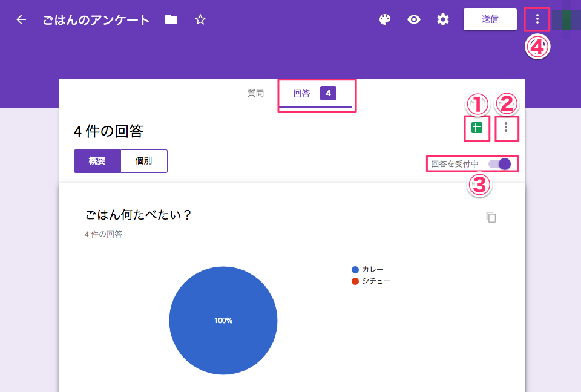Viewport: 581px width, 392px height.
Task: Click the blue 100% pie chart
Action: click(223, 321)
